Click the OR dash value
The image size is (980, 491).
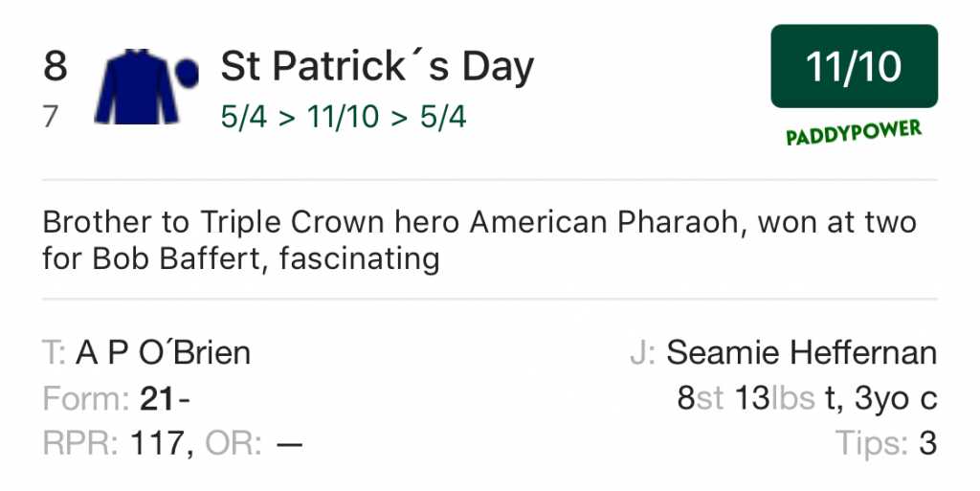[289, 443]
